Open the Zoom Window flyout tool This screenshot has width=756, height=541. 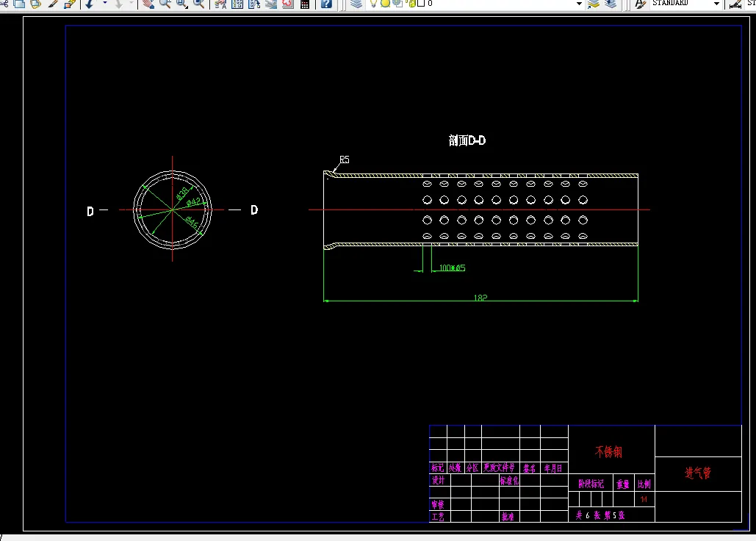click(181, 4)
